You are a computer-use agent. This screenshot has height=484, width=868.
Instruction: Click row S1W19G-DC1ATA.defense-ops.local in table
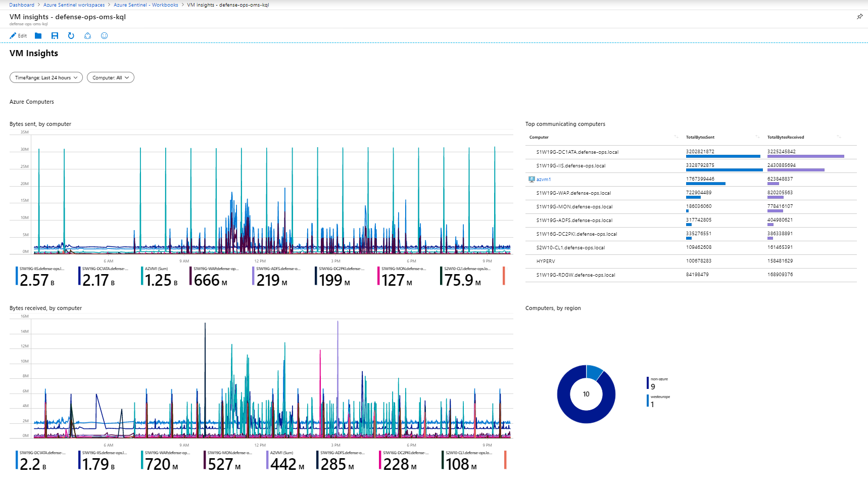point(691,152)
